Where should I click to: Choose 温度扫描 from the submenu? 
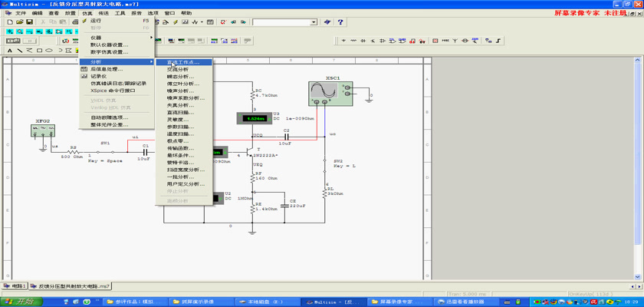tap(184, 134)
